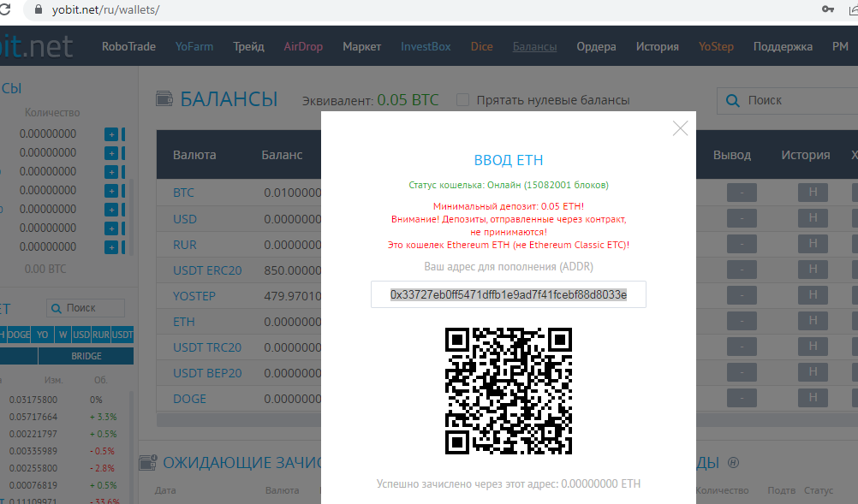Go to Маркет page

point(361,46)
